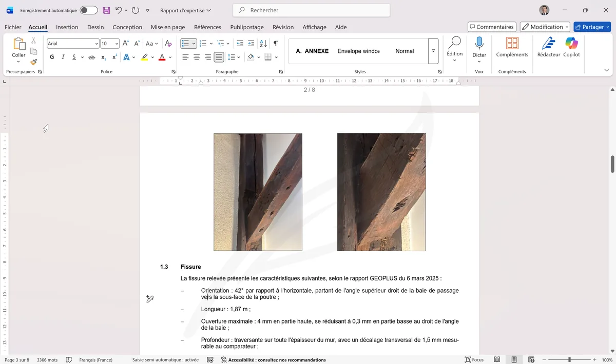Expand the bullet list style dropdown

[192, 44]
